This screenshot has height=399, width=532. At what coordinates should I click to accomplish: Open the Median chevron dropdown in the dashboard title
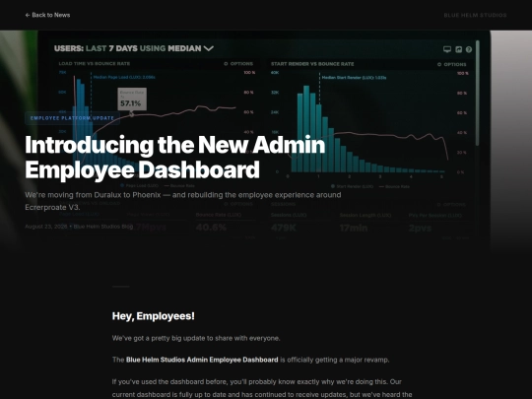point(208,48)
